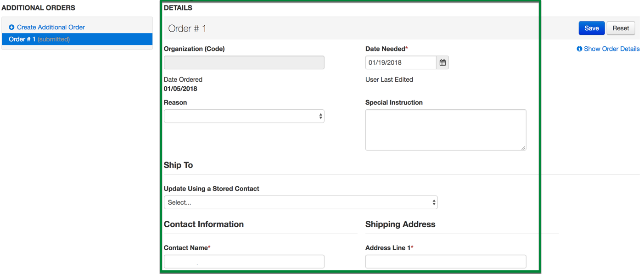Screen dimensions: 644x274
Task: Click the Contact Name input field
Action: coord(244,262)
